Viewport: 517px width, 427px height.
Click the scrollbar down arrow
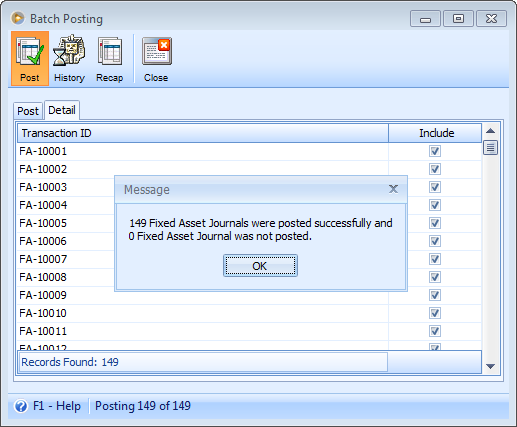(x=490, y=366)
